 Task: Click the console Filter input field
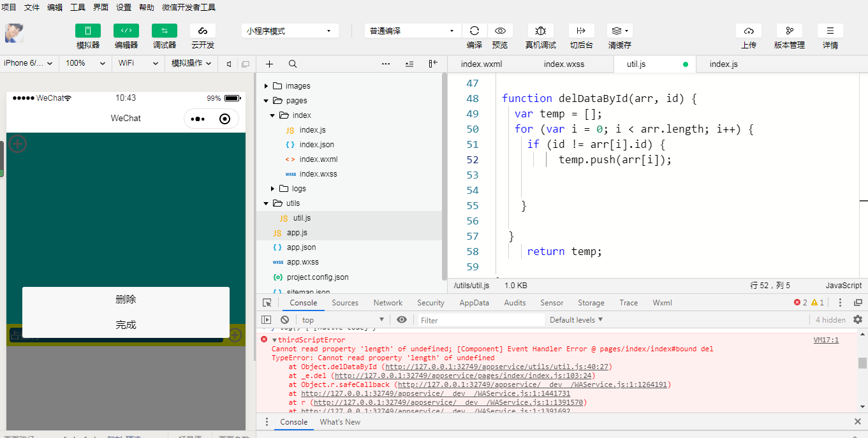(482, 320)
